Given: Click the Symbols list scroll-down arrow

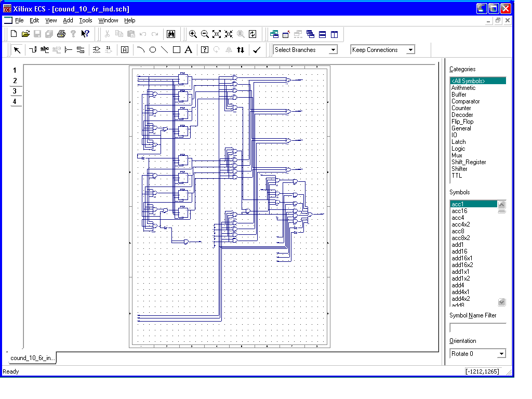Looking at the screenshot, I should (502, 302).
